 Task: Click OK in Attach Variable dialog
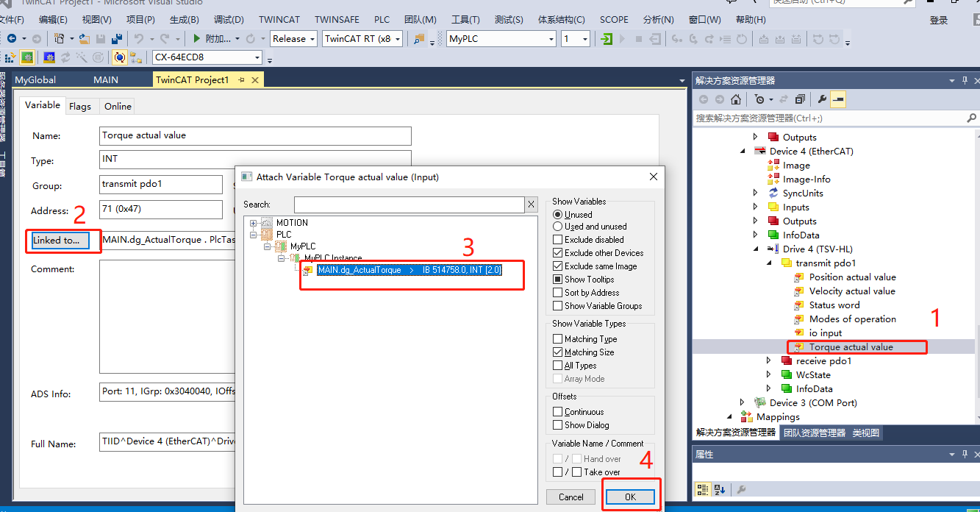[x=631, y=497]
